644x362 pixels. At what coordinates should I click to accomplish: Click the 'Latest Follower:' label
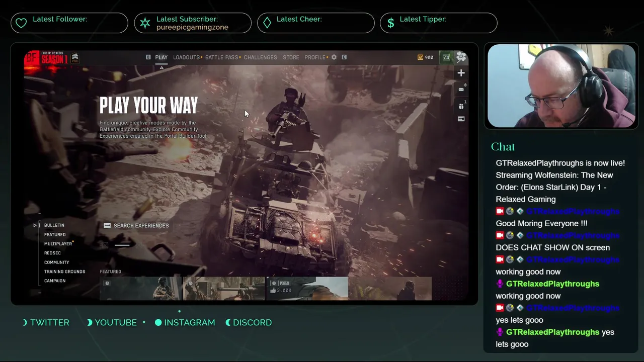60,19
